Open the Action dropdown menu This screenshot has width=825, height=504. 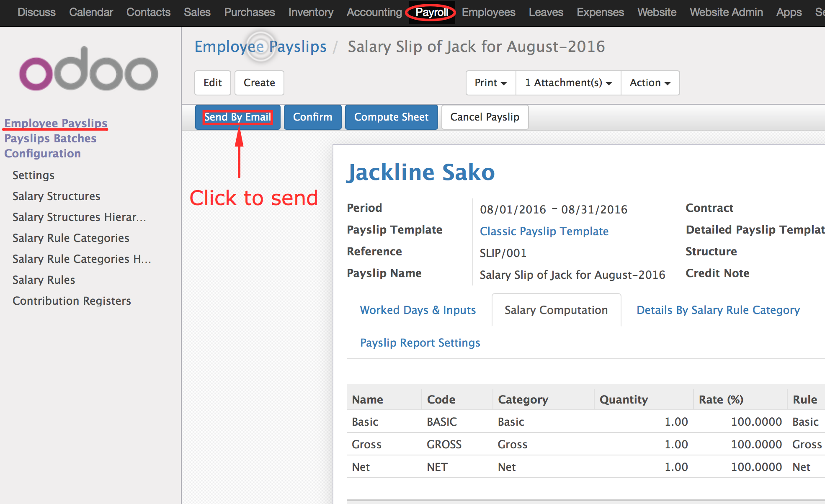click(x=650, y=83)
